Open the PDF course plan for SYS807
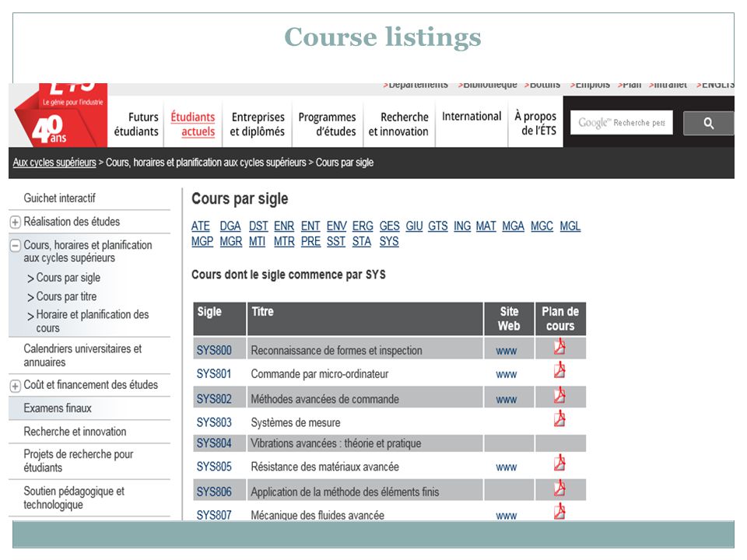This screenshot has height=560, width=747. [559, 512]
